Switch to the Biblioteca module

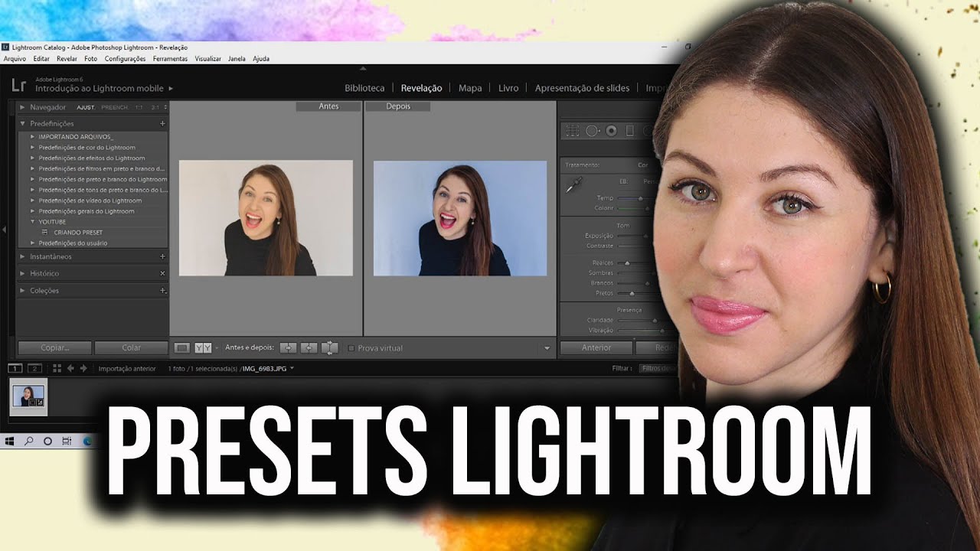pyautogui.click(x=364, y=88)
